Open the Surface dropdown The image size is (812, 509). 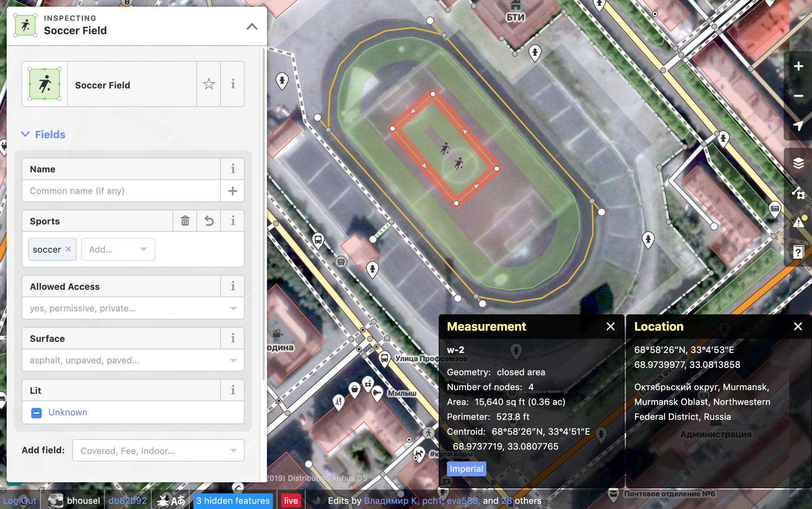coord(133,360)
